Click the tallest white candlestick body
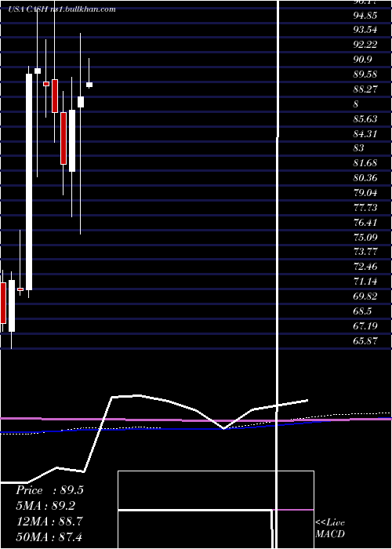Viewport: 392px width, 549px height. click(x=29, y=182)
